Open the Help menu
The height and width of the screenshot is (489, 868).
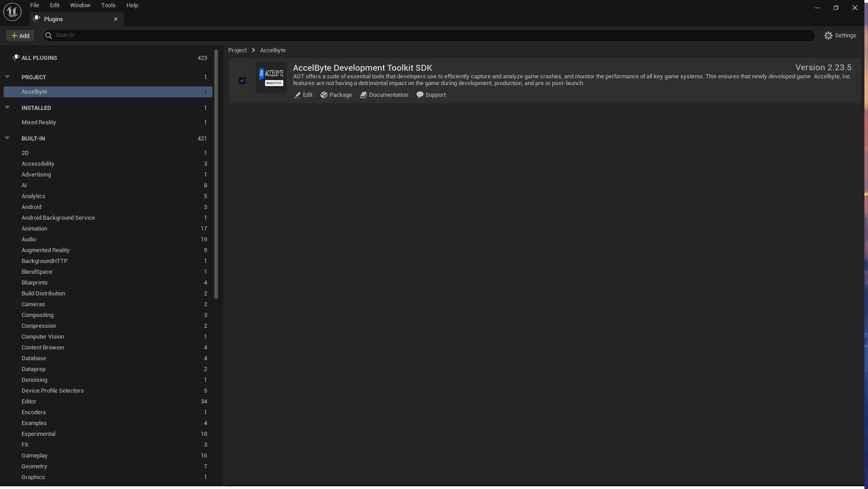(x=132, y=5)
